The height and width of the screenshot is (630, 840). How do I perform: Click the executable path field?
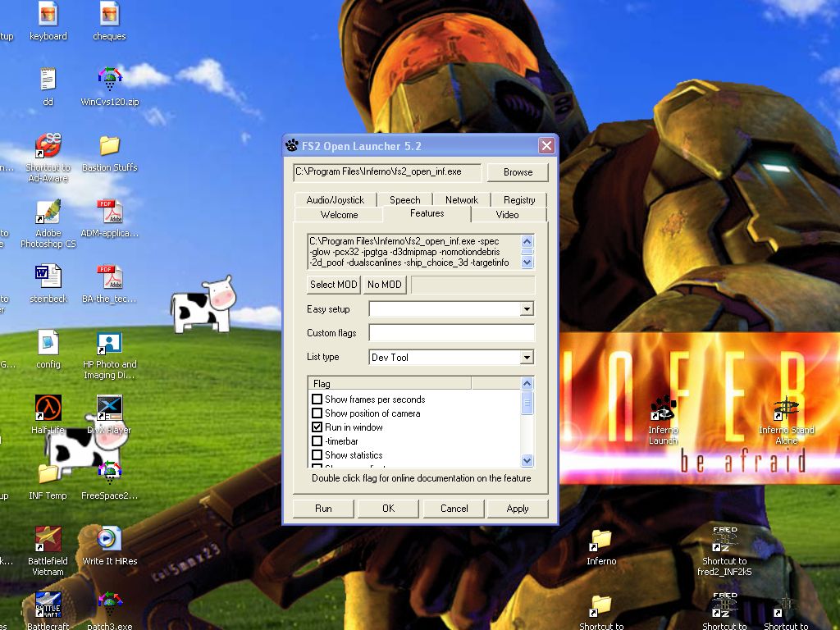click(387, 172)
